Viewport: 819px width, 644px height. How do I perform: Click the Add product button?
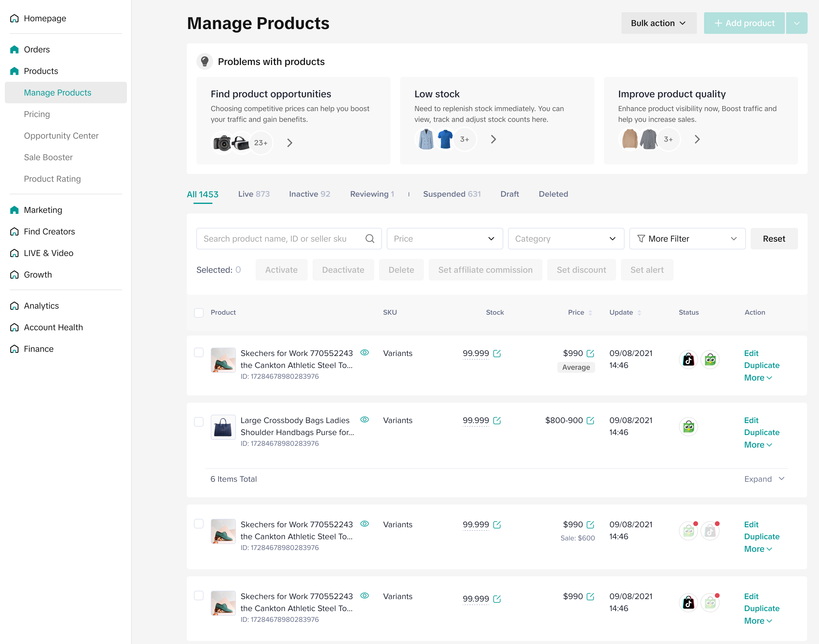pyautogui.click(x=744, y=23)
